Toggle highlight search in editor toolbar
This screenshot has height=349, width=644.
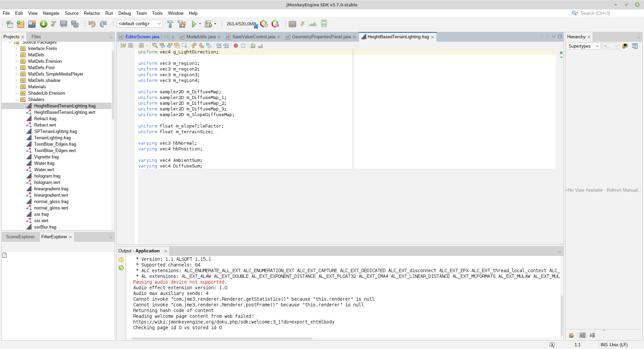(177, 45)
